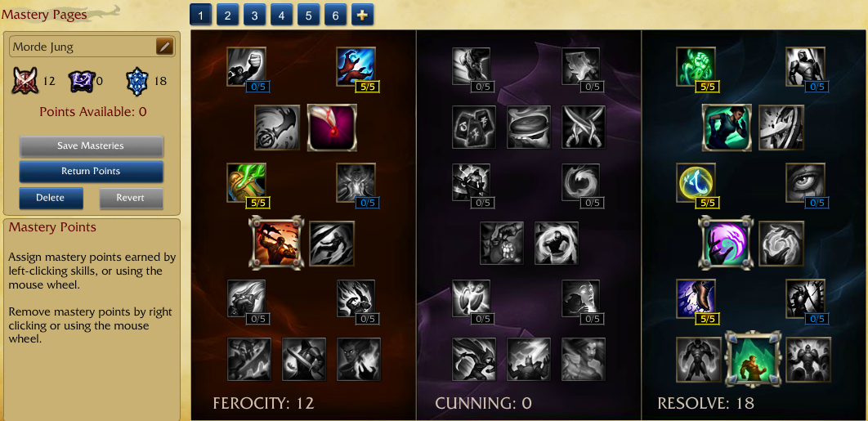The height and width of the screenshot is (421, 868).
Task: Click the boot mastery icon in Resolve
Action: tap(696, 298)
